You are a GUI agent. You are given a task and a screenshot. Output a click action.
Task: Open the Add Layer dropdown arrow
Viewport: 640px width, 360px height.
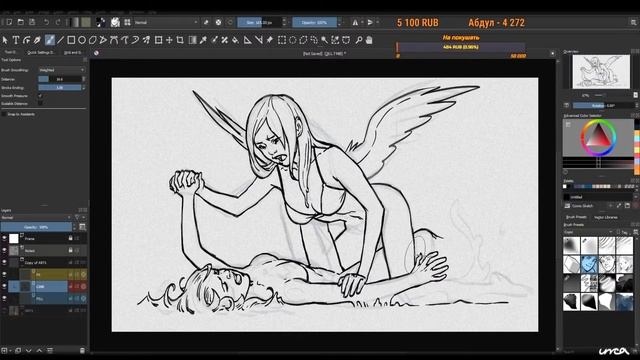coord(9,350)
